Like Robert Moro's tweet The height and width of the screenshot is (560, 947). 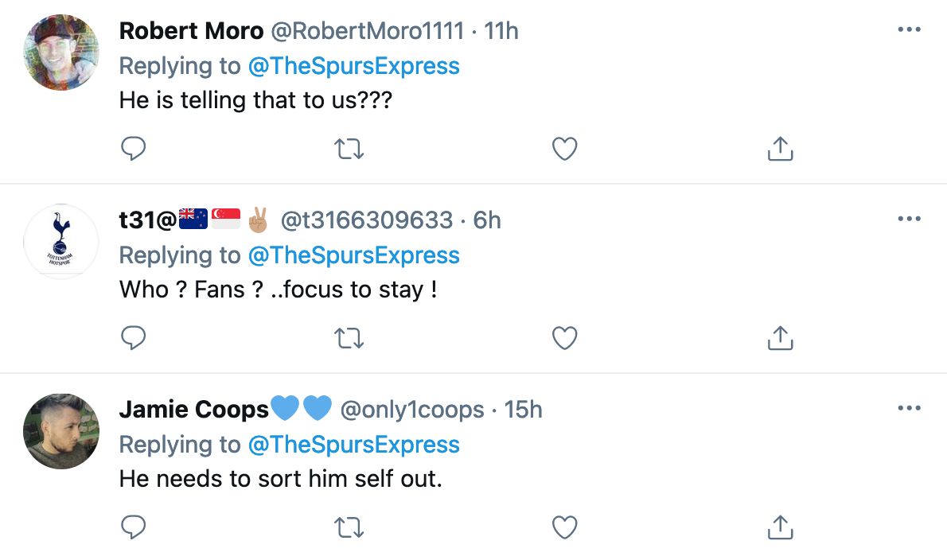pos(564,149)
